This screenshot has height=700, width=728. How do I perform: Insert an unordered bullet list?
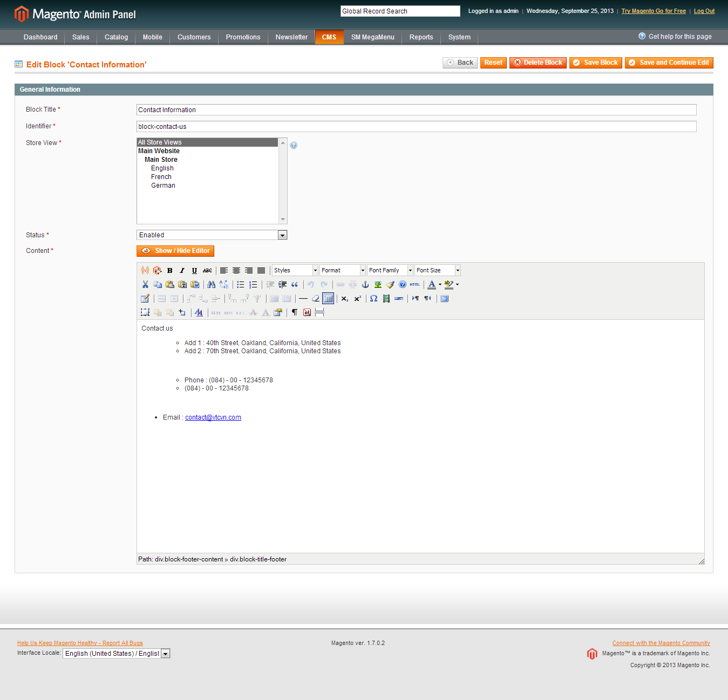(x=241, y=284)
